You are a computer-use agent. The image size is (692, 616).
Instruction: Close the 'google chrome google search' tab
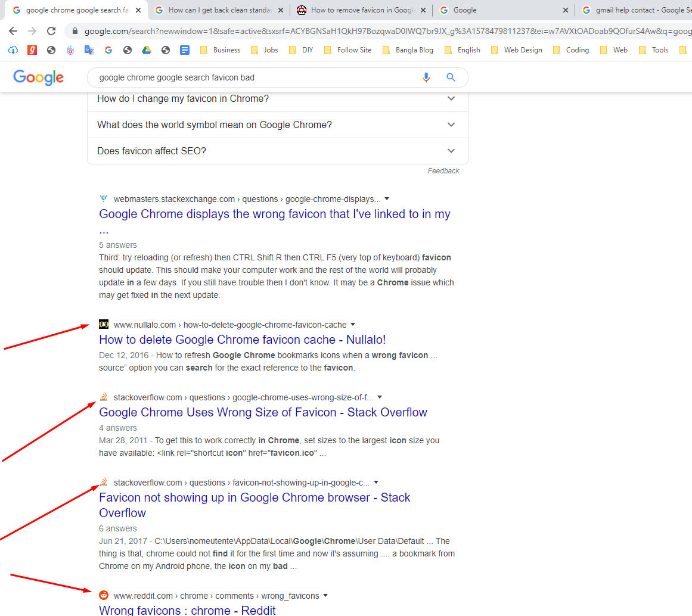(138, 10)
